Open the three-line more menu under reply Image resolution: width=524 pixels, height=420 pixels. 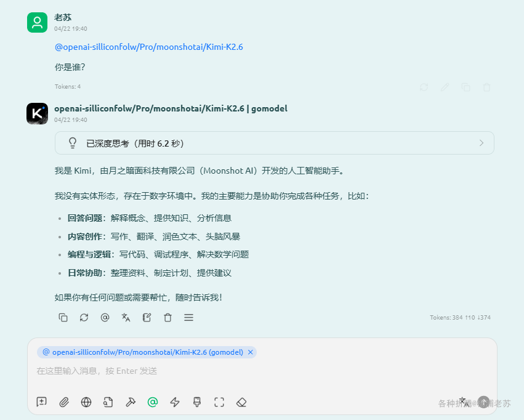coord(188,317)
